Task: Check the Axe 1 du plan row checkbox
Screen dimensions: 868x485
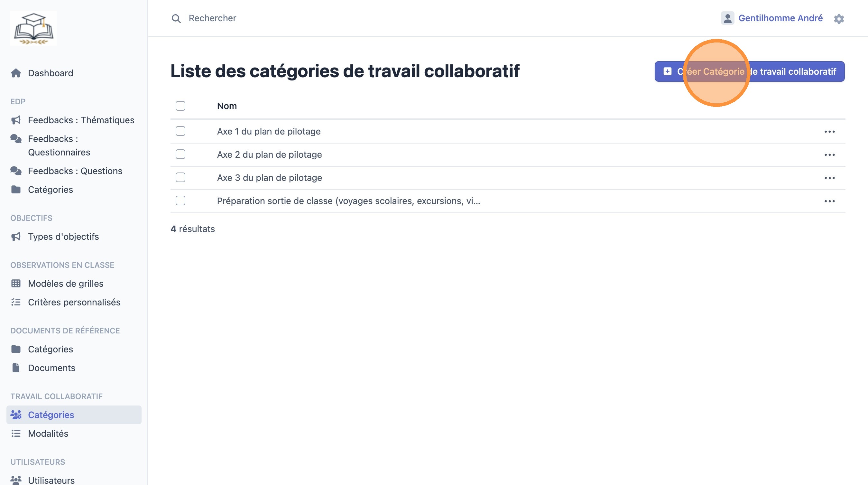Action: click(x=180, y=131)
